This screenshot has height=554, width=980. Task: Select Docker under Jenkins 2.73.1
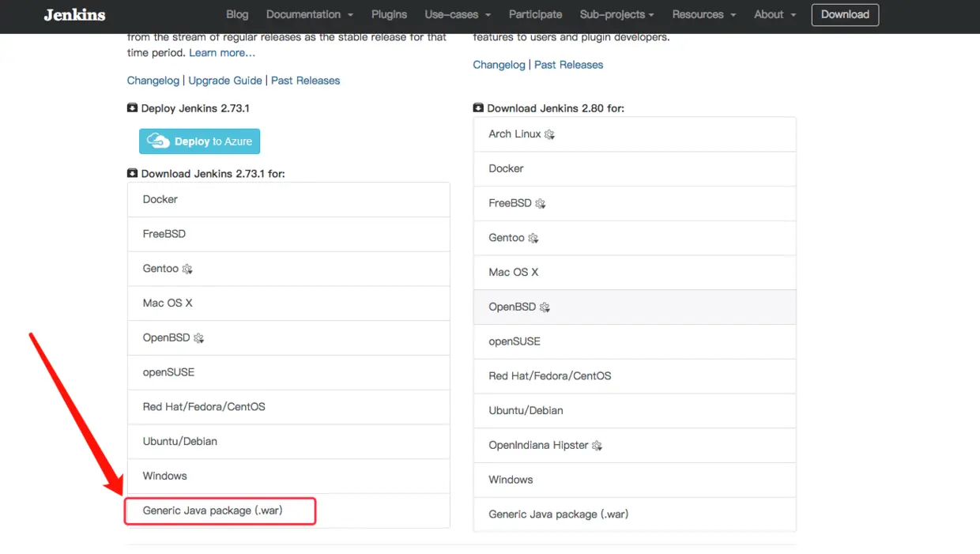(288, 200)
